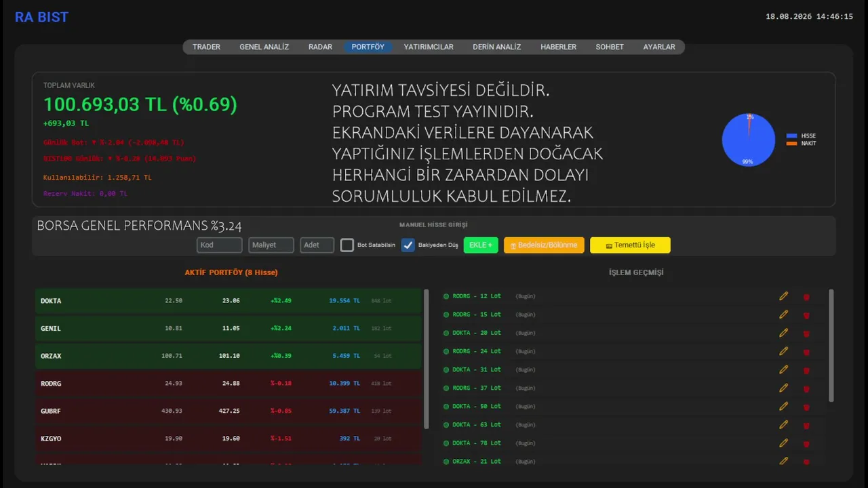Open the AYARLAR settings tab
The image size is (868, 488).
659,47
